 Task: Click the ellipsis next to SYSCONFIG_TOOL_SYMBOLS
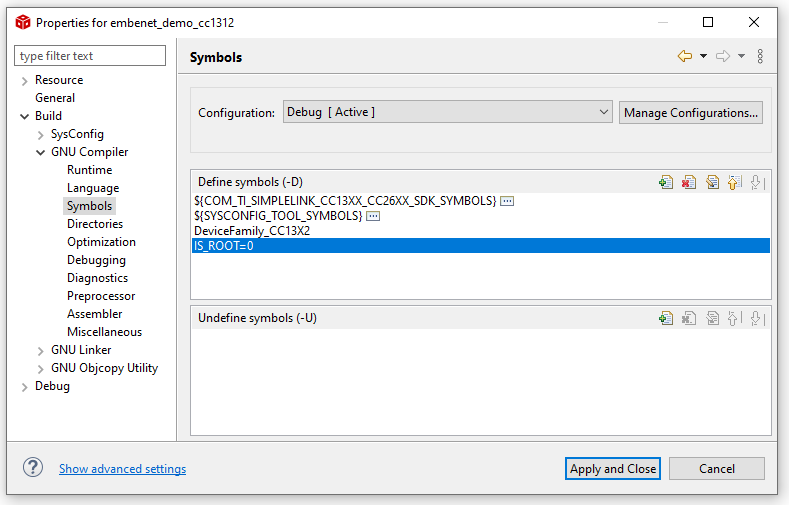pos(373,216)
